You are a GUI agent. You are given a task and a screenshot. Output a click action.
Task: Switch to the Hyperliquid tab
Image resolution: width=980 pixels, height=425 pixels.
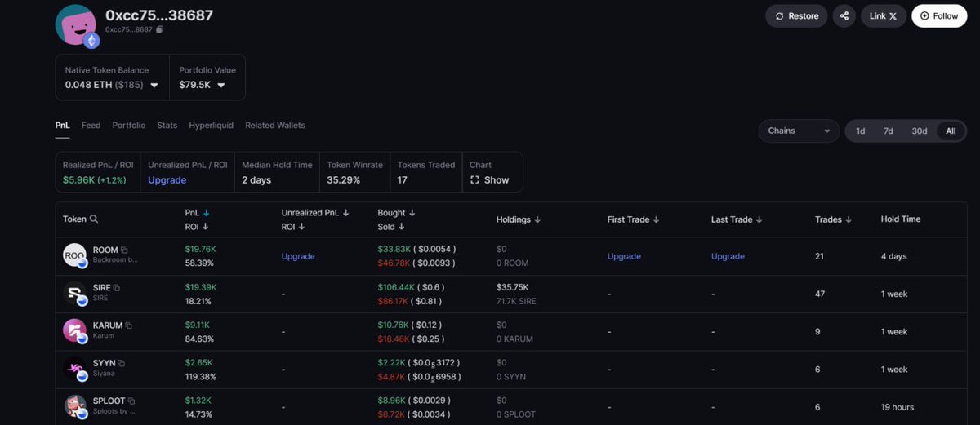click(x=211, y=126)
